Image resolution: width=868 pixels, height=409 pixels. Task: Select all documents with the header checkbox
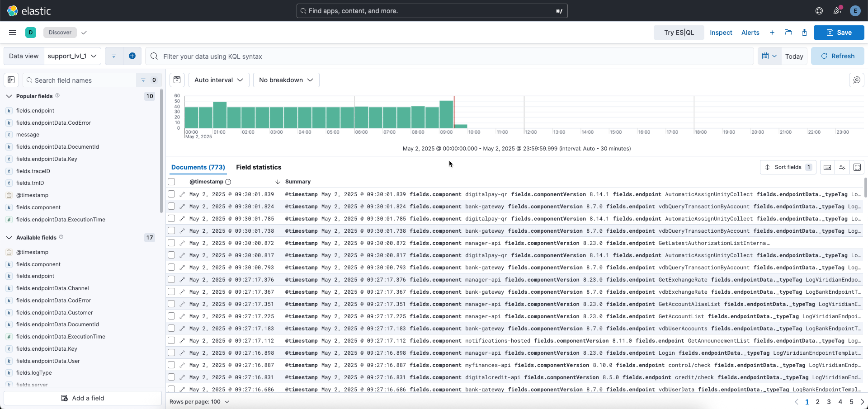[x=171, y=182]
